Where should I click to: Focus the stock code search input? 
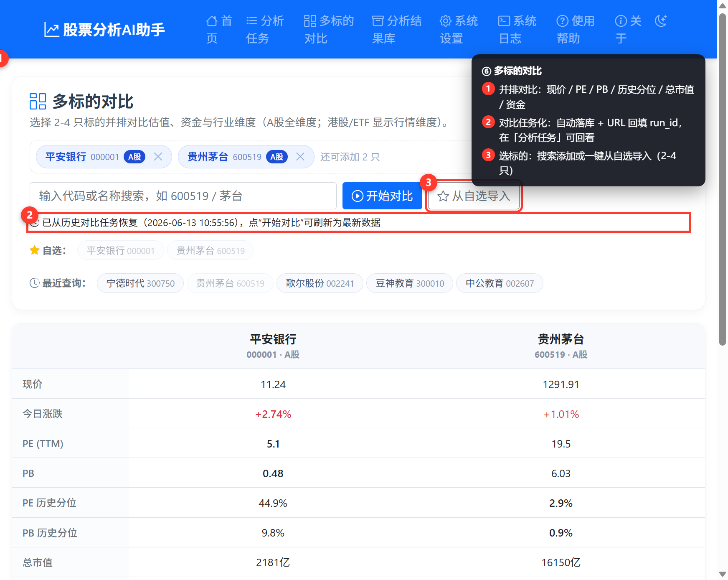coord(183,196)
